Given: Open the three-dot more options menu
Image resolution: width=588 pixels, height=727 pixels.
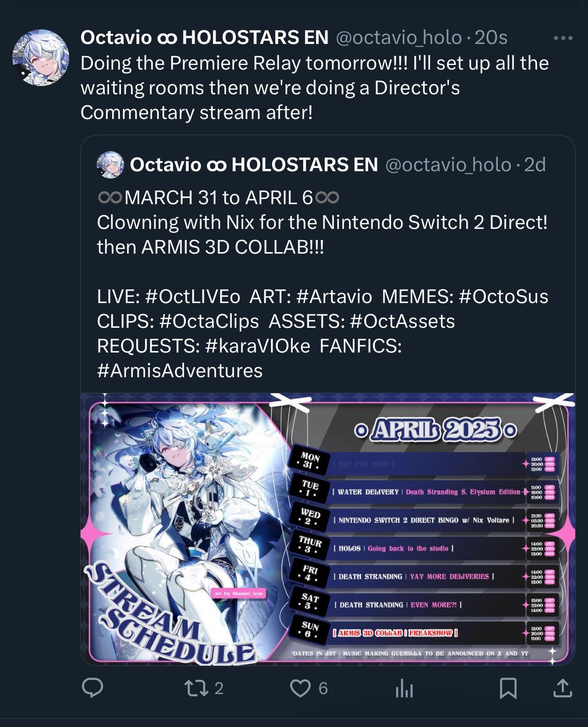Looking at the screenshot, I should pos(563,38).
